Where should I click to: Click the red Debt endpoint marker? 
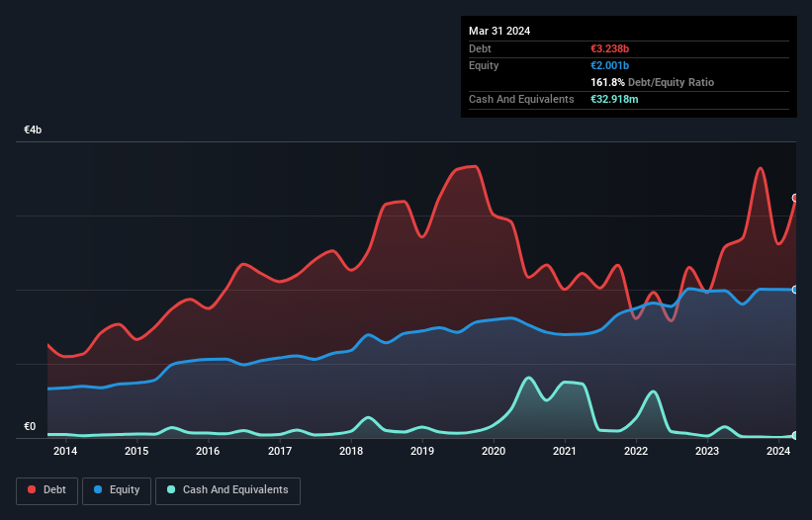click(x=795, y=198)
